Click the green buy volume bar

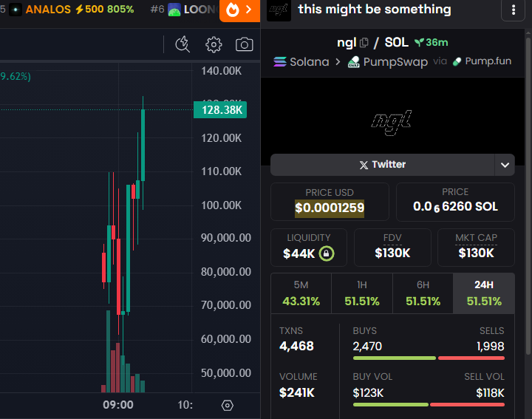[391, 405]
